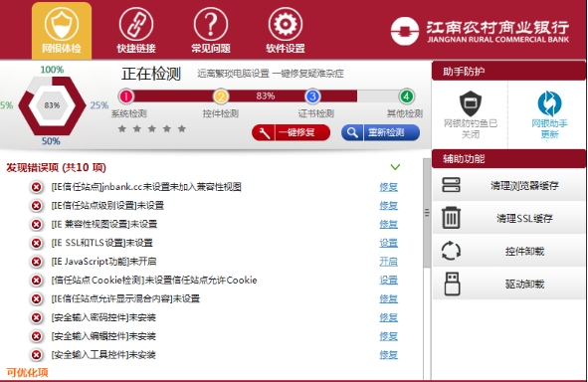Image resolution: width=588 pixels, height=382 pixels.
Task: Click the 清理浏览器缓存 button
Action: pos(508,185)
